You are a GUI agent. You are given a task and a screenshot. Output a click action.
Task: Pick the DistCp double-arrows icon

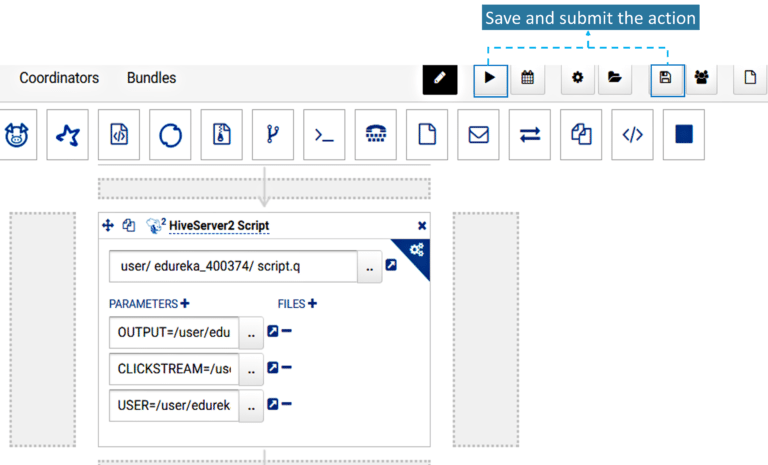[x=530, y=135]
